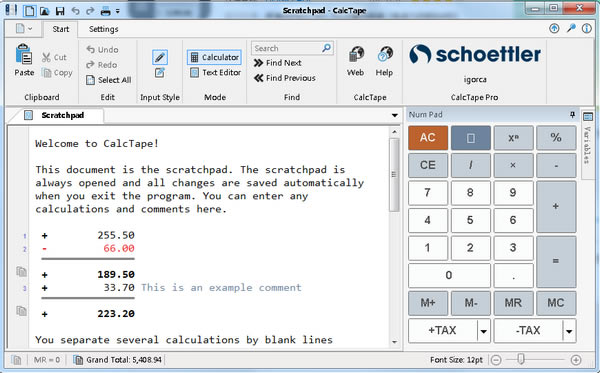Click the ribbon pin icon at top right
The image size is (600, 373).
coord(571,28)
